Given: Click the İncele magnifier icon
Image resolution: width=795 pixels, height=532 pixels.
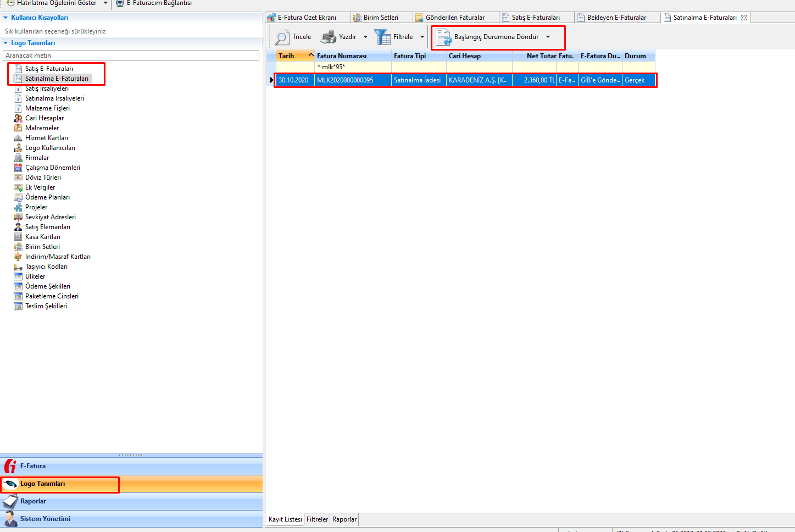Looking at the screenshot, I should 282,37.
